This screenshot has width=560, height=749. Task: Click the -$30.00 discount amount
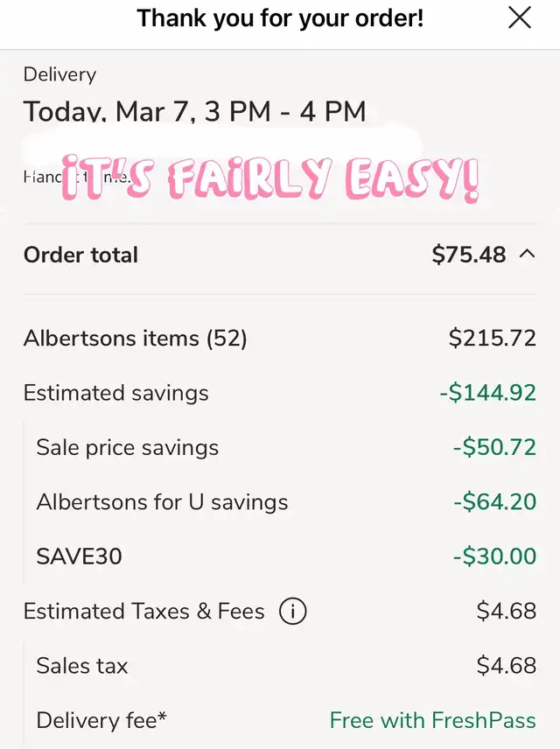coord(494,556)
